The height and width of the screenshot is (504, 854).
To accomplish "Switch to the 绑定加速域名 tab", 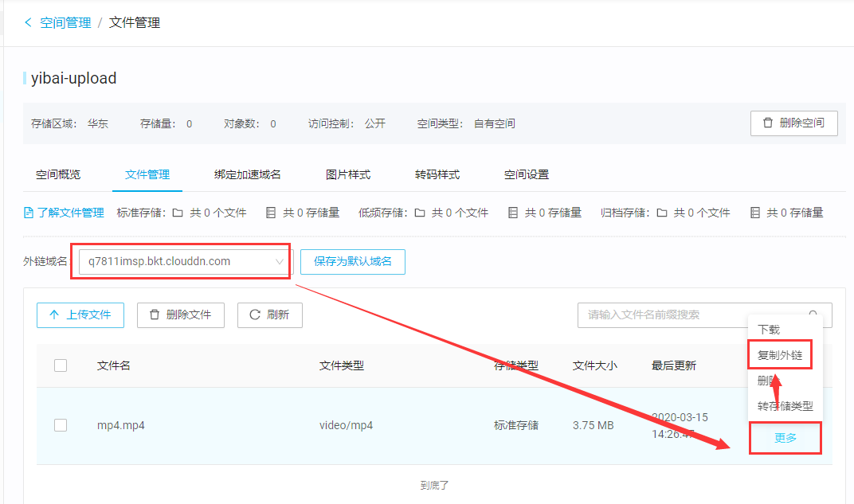I will click(248, 174).
